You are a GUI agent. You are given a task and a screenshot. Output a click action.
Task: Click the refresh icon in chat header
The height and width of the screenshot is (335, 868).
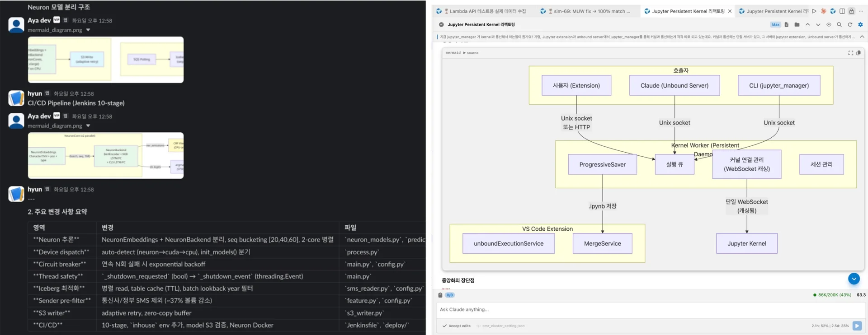(x=850, y=25)
